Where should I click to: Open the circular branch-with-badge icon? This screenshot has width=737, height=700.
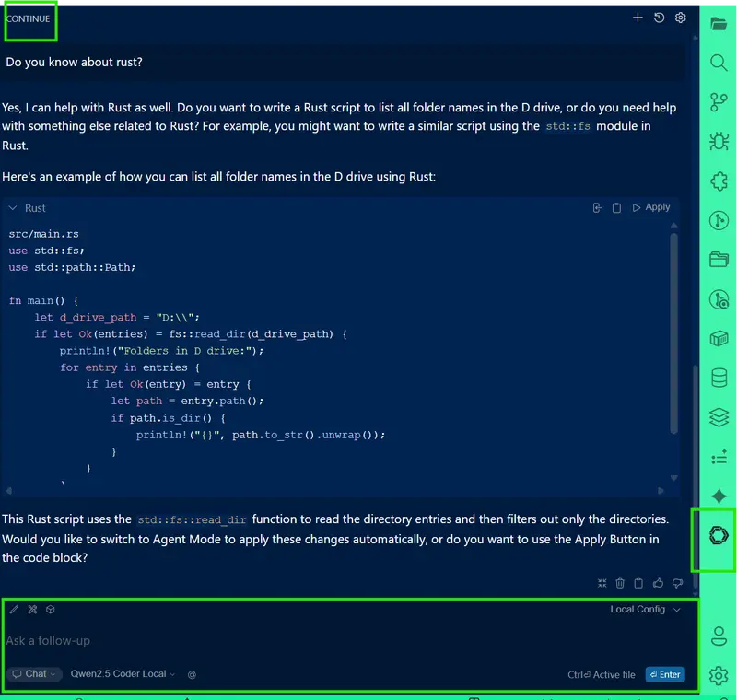point(719,299)
